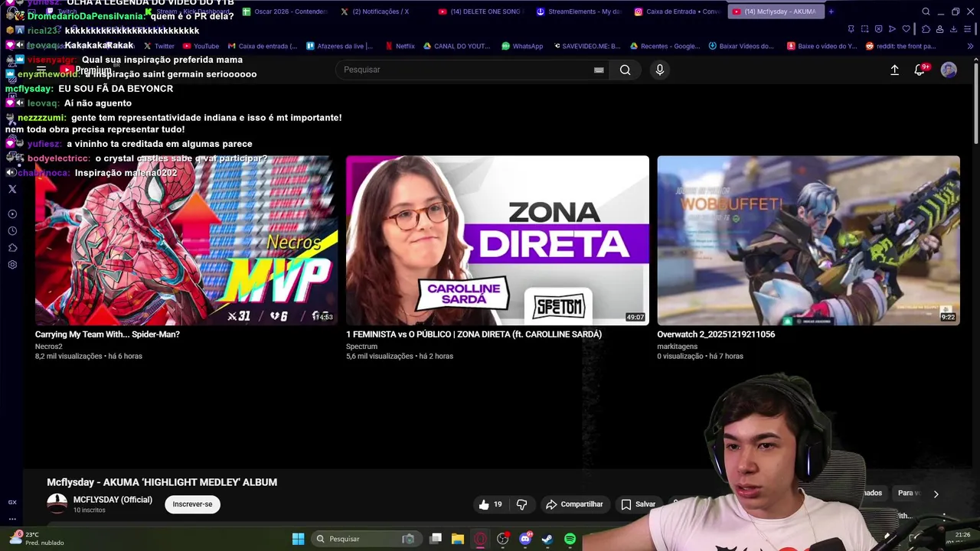
Task: Open the Spider-Man Necros MVP video thumbnail
Action: [x=186, y=240]
